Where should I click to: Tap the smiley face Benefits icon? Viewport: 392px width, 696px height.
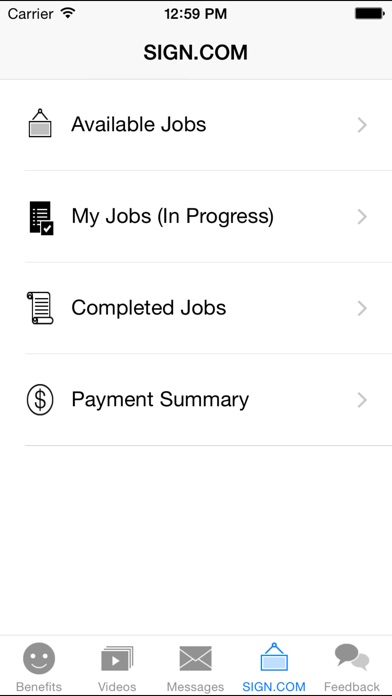pos(39,658)
